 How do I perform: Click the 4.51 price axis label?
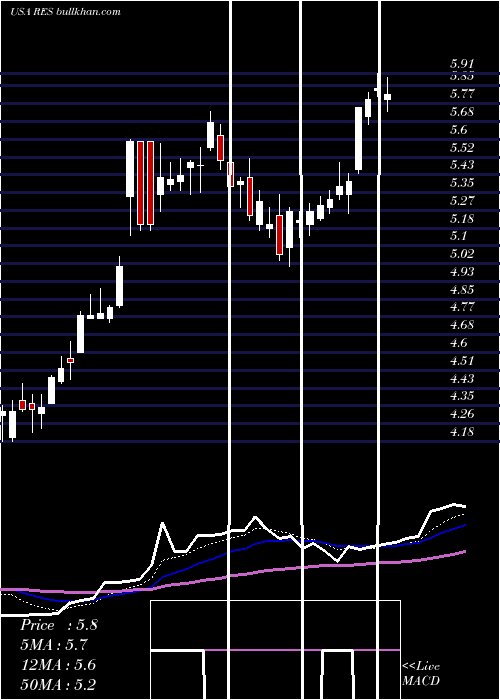462,361
